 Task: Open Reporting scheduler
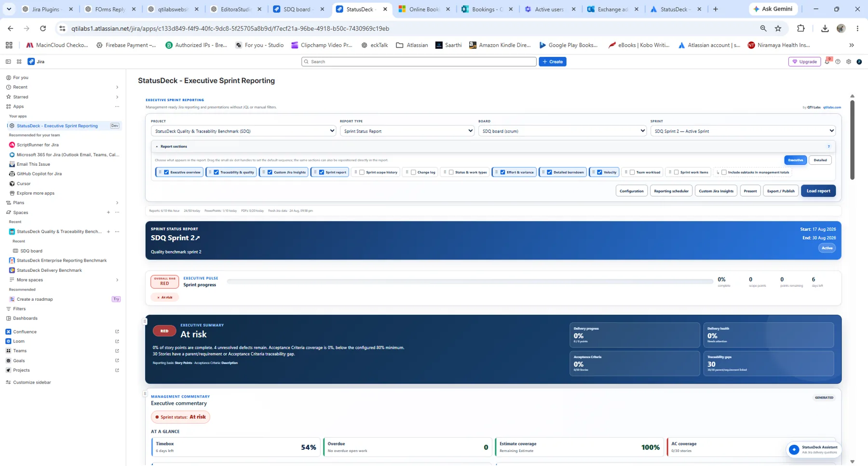[x=671, y=191]
